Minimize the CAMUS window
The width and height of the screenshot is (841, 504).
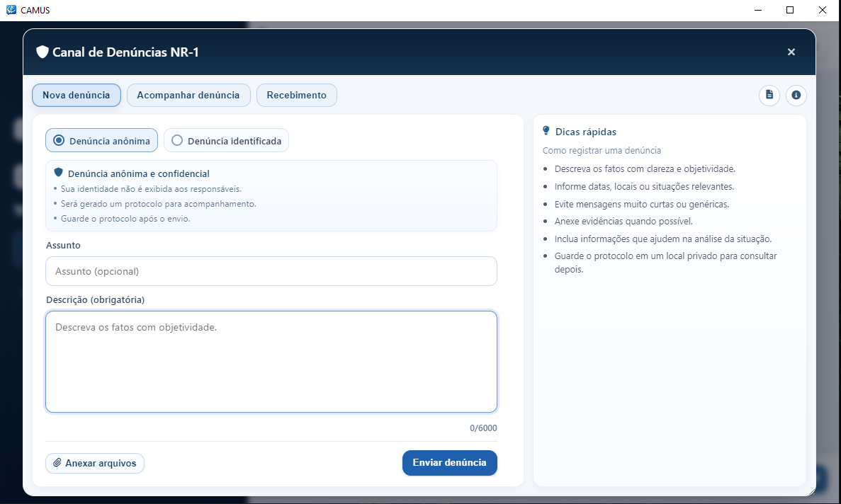point(758,10)
